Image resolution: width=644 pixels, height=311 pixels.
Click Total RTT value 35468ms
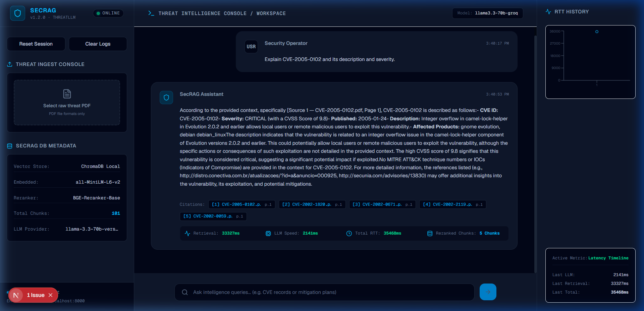click(392, 233)
